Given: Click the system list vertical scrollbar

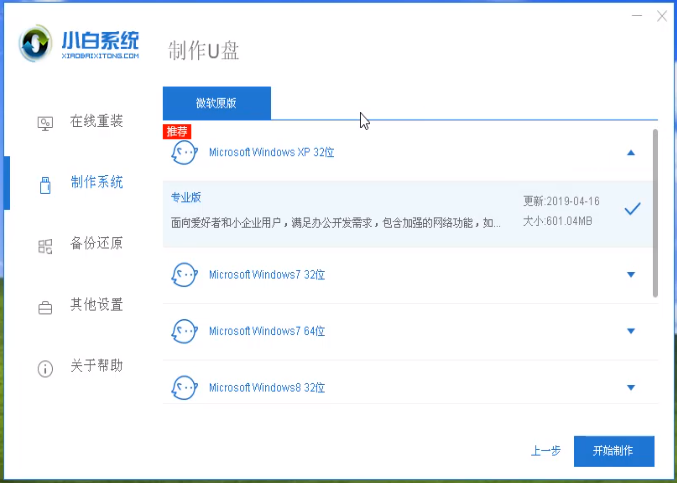Looking at the screenshot, I should point(655,212).
